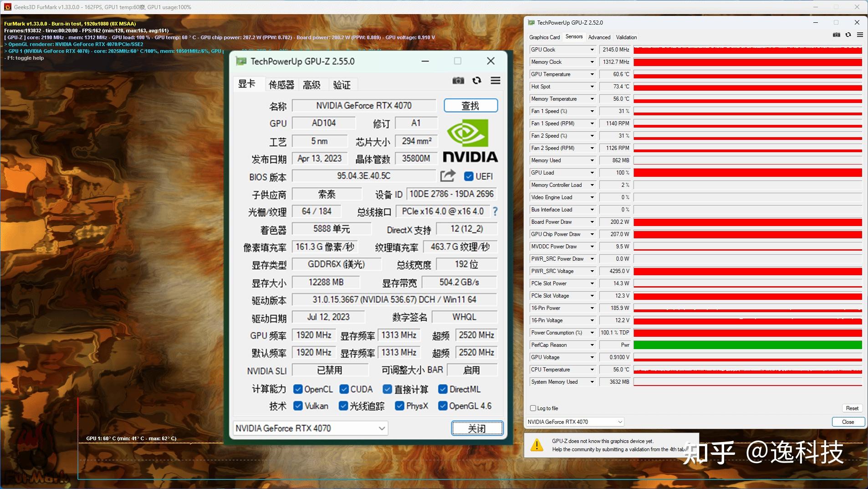Click the camera icon in GPU-Z 2.52.0 sensors window
868x489 pixels.
(837, 35)
